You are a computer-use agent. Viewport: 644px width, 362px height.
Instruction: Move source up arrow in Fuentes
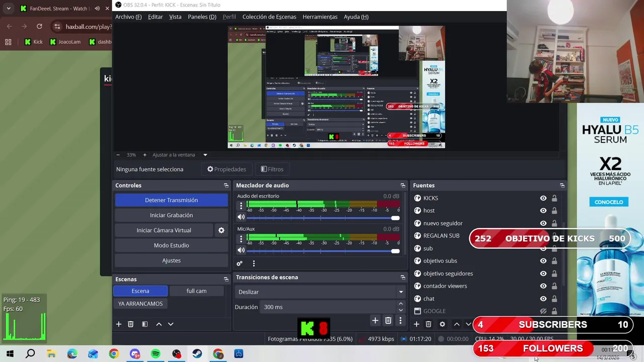pos(456,324)
